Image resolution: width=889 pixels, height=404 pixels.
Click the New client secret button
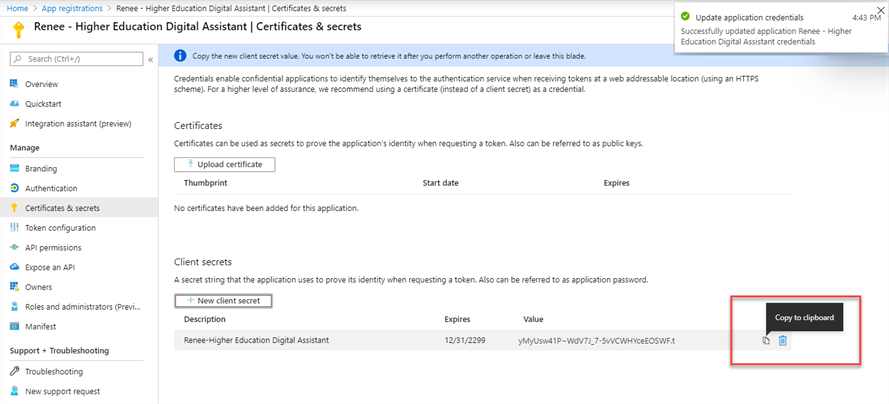[223, 301]
